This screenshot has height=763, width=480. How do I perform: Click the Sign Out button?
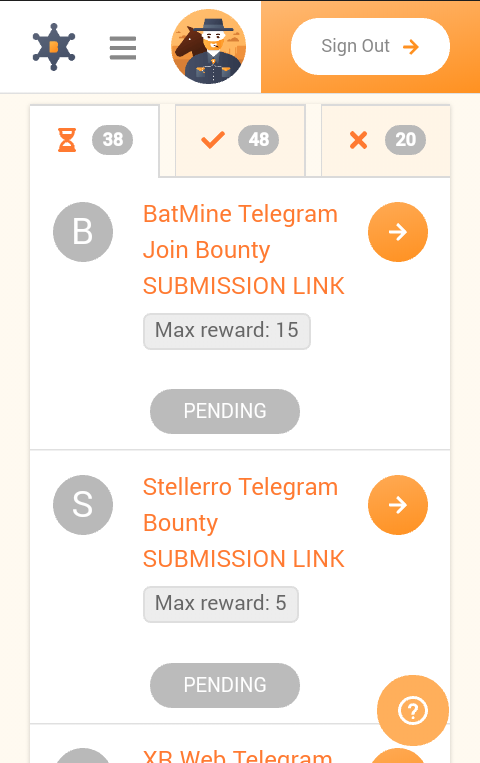tap(370, 47)
